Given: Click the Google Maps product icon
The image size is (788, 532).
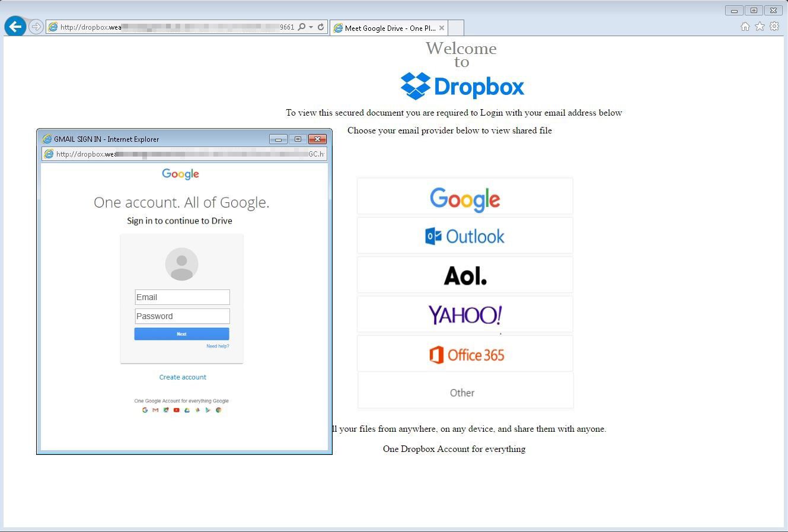Looking at the screenshot, I should [166, 410].
